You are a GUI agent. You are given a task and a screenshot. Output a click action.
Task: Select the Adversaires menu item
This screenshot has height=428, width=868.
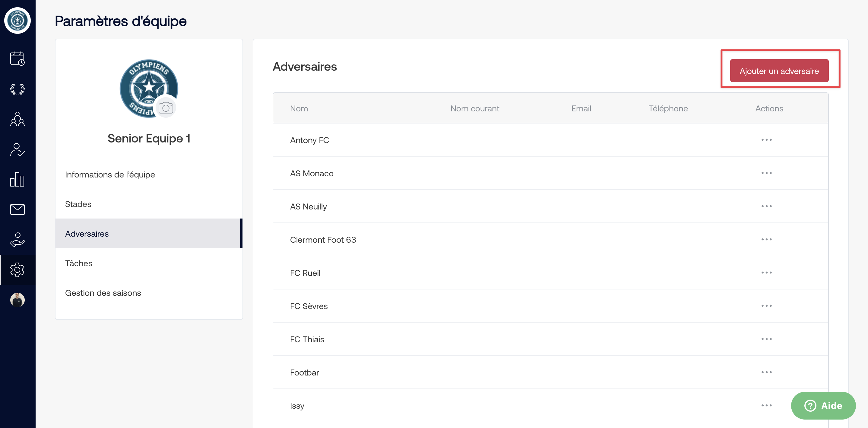point(149,233)
